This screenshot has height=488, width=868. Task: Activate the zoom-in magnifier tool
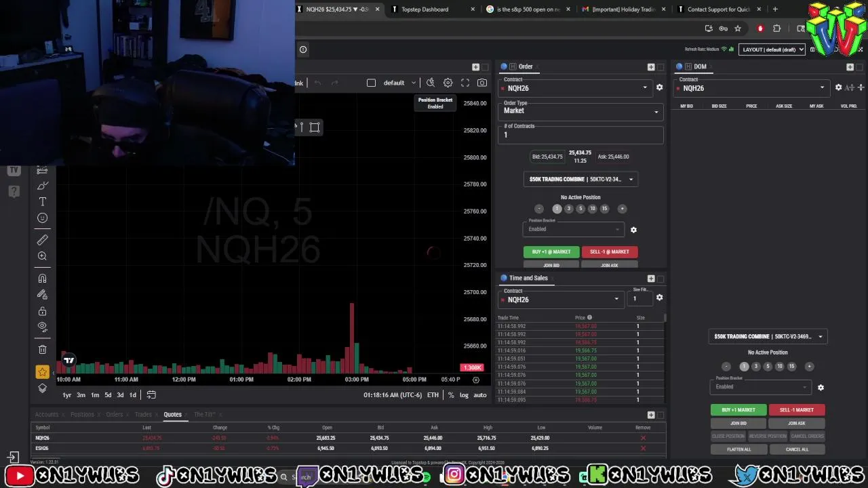43,256
